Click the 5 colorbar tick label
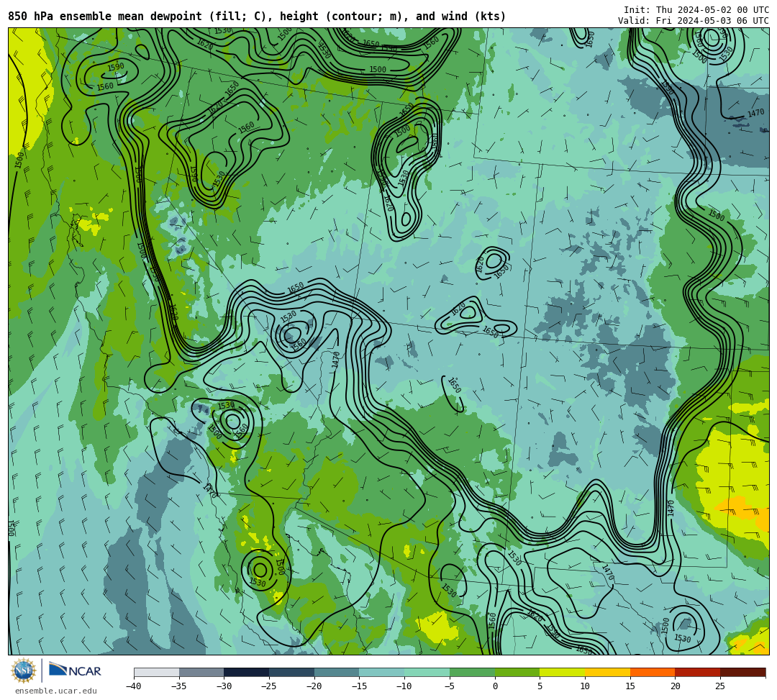This screenshot has height=700, width=777. tap(540, 686)
